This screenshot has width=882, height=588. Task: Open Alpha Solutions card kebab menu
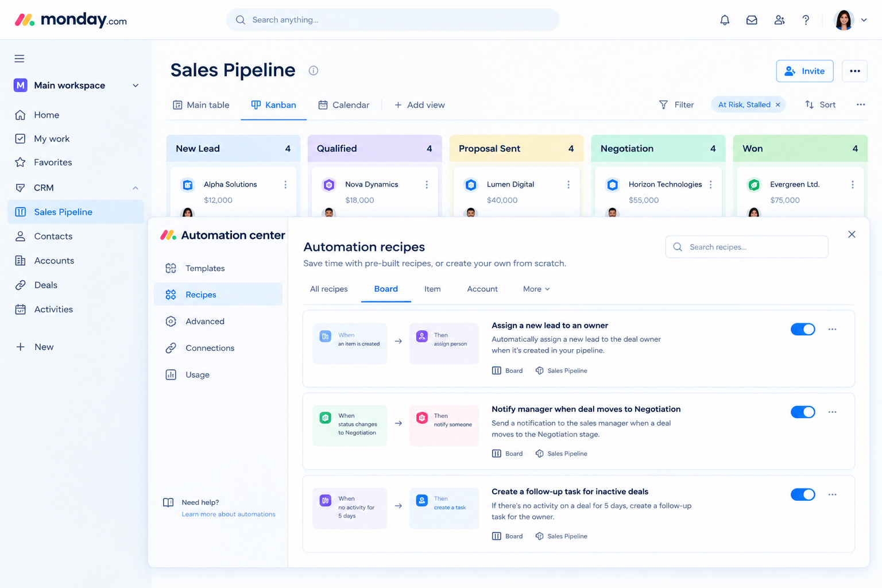[x=285, y=184]
